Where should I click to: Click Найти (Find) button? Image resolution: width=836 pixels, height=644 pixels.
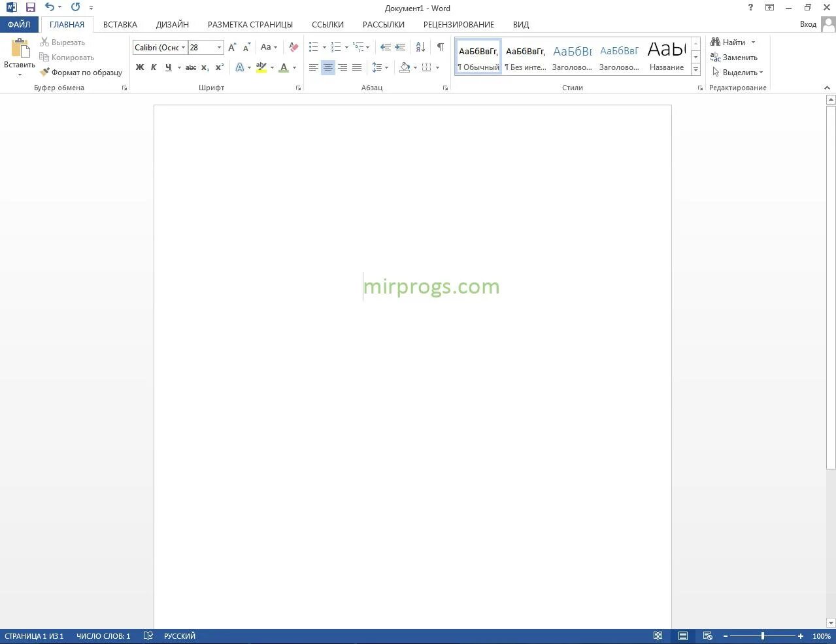tap(728, 42)
